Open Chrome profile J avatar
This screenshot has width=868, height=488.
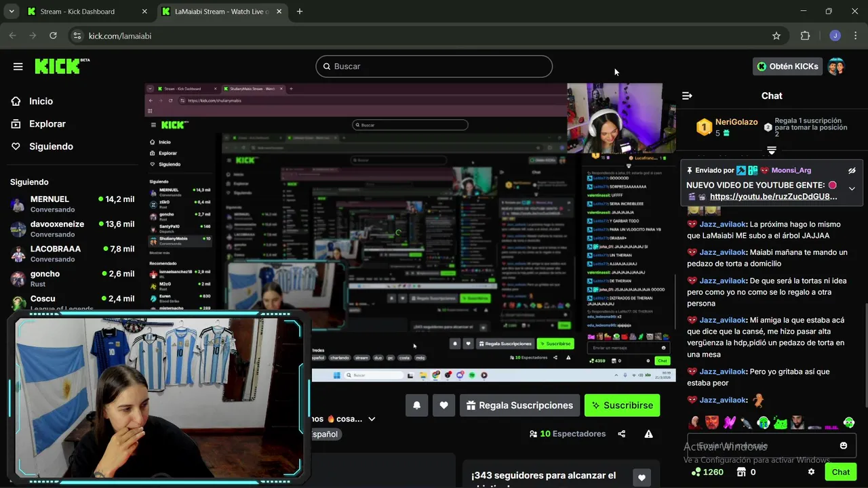(x=835, y=36)
